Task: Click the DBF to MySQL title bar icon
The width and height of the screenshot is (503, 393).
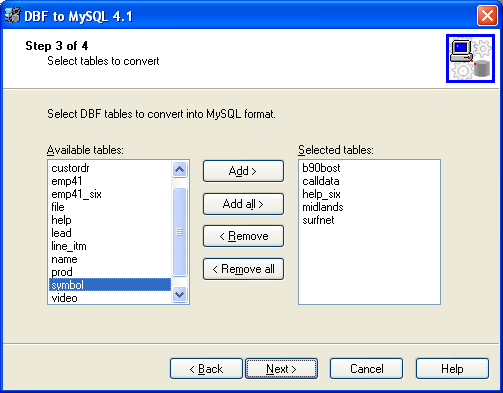Action: (12, 15)
